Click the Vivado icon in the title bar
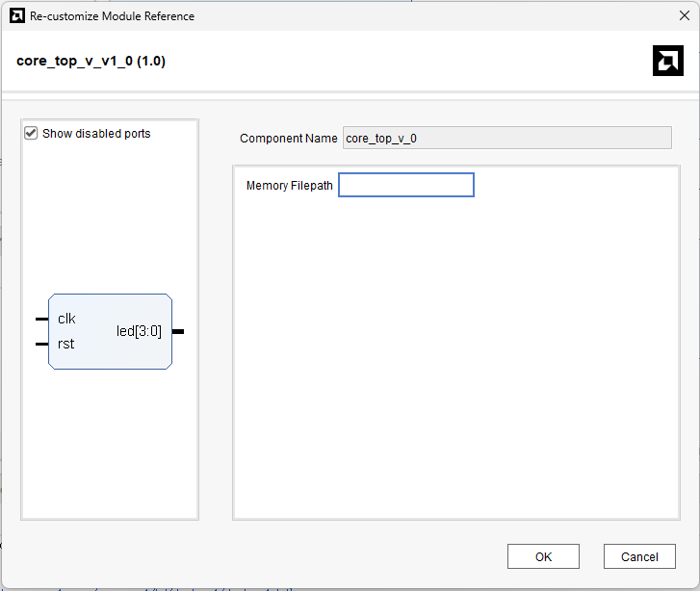700x591 pixels. pos(15,15)
